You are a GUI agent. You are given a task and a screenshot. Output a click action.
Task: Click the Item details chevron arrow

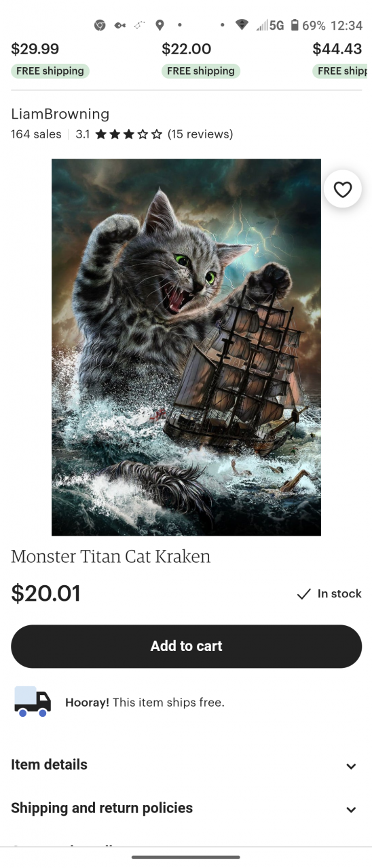[351, 766]
